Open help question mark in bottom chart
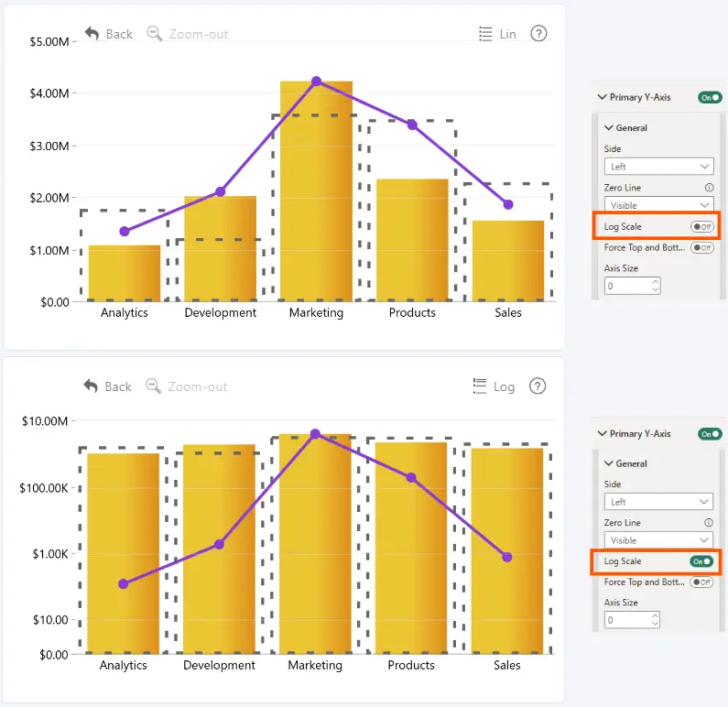728x707 pixels. click(x=538, y=386)
